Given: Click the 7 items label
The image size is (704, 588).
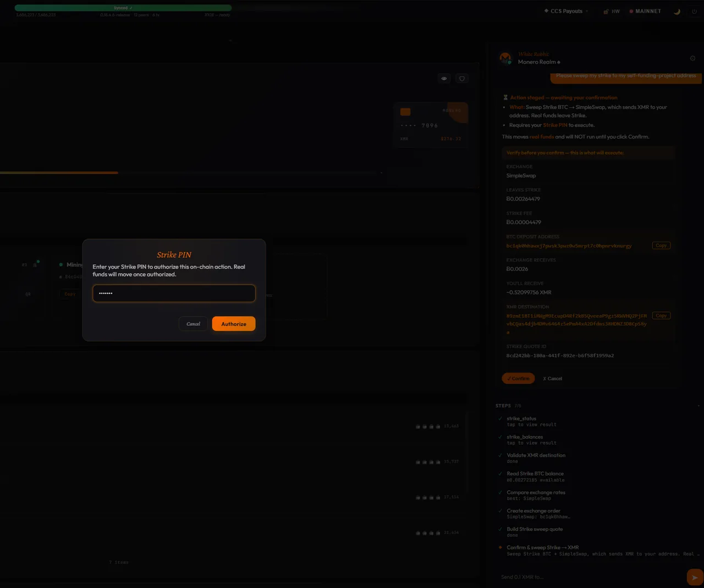Looking at the screenshot, I should (119, 562).
